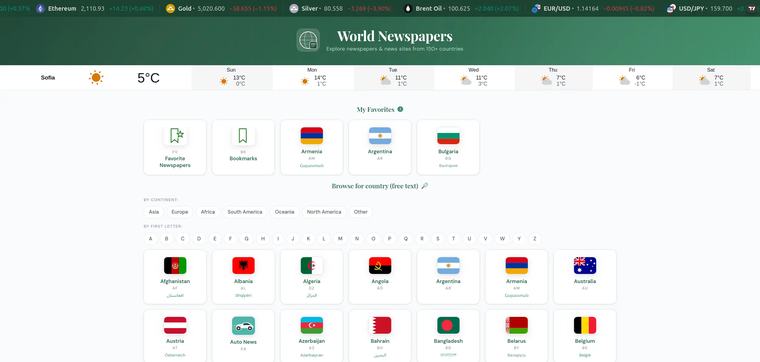Image resolution: width=760 pixels, height=362 pixels.
Task: Filter countries by Oceania
Action: point(285,212)
